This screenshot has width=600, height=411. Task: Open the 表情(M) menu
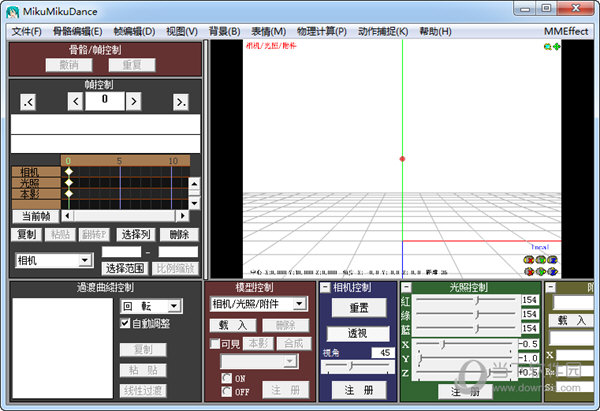pos(269,31)
